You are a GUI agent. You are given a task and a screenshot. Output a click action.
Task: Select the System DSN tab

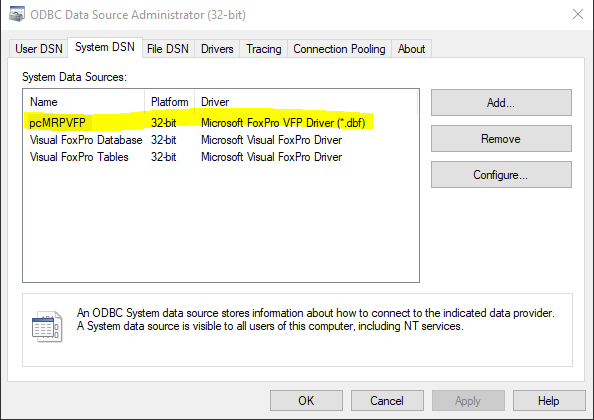tap(105, 47)
